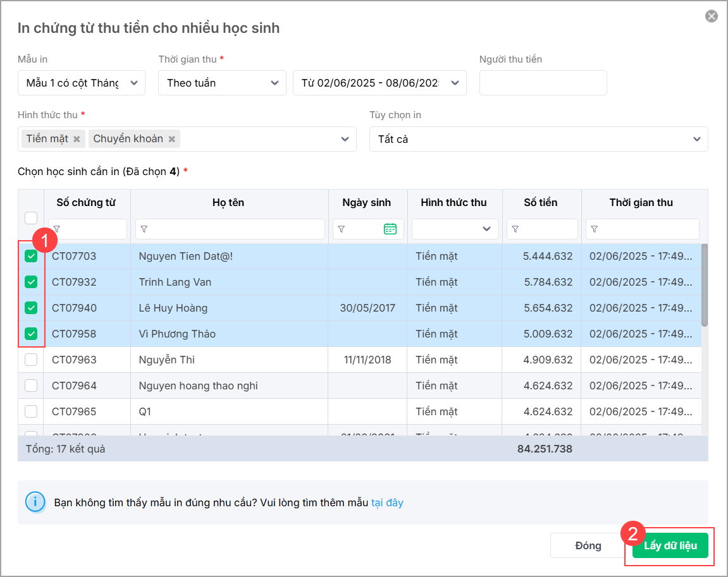The image size is (728, 577).
Task: Click the Người thu tiền input field
Action: (543, 83)
